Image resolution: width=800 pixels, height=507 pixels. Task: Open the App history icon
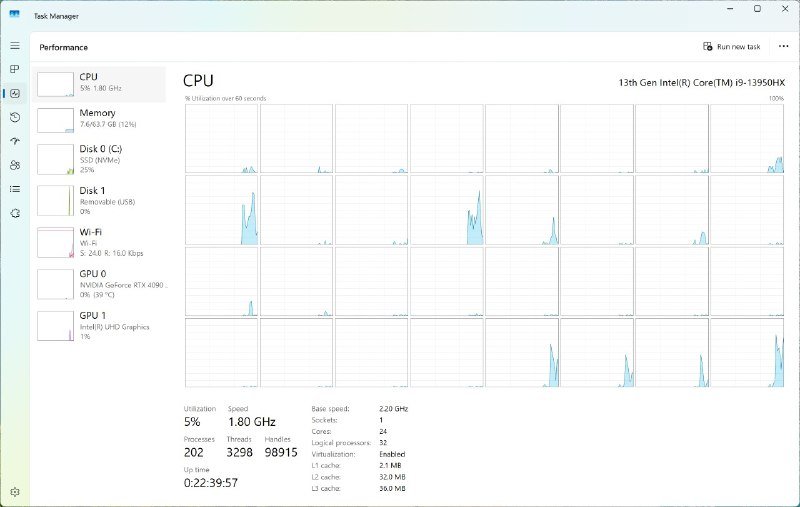(15, 117)
